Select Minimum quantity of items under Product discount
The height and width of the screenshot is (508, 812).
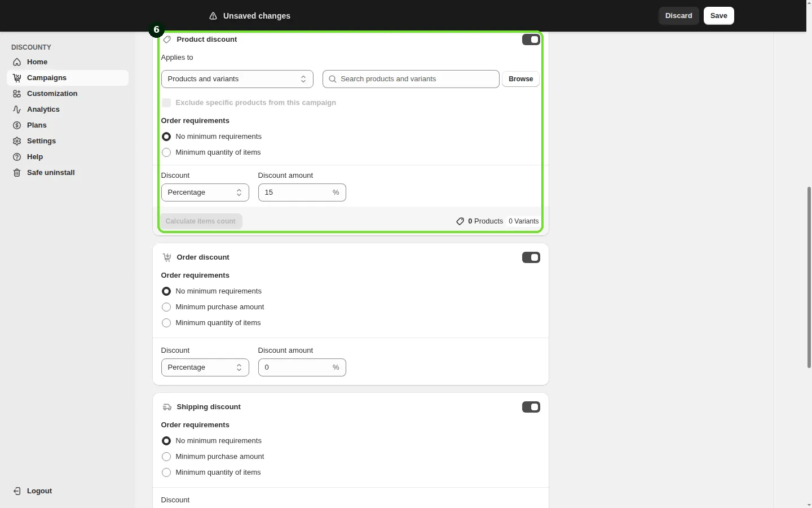point(166,152)
